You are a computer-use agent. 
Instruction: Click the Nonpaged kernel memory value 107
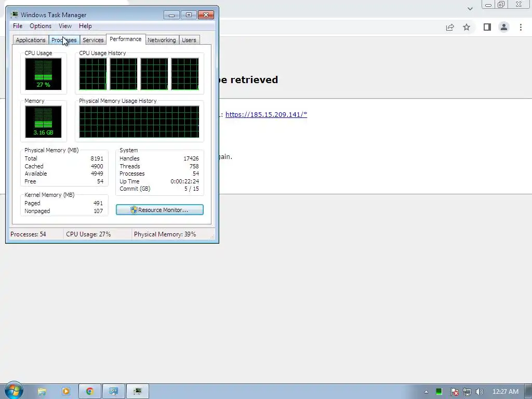(98, 211)
